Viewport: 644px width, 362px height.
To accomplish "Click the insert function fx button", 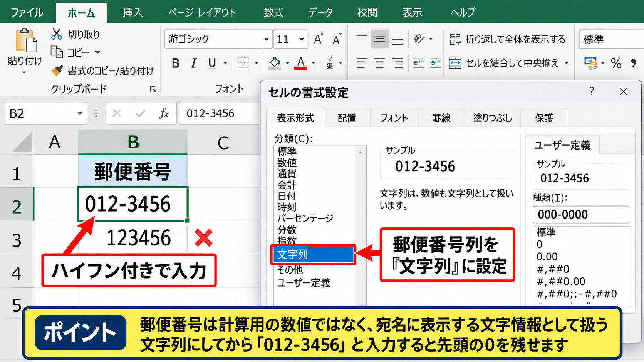I will click(x=164, y=113).
